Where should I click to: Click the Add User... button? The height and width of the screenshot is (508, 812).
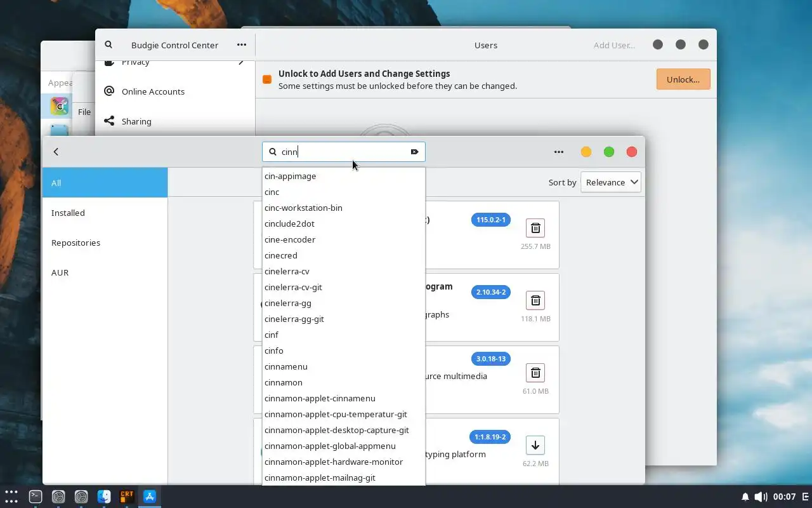point(614,45)
